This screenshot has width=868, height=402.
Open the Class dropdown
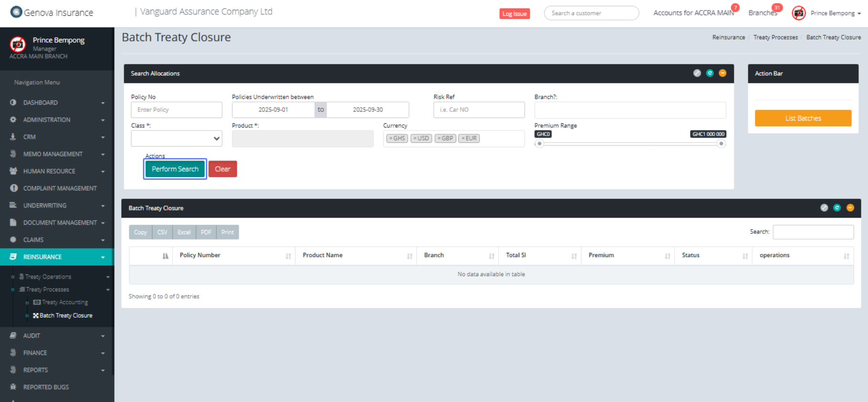click(x=176, y=139)
